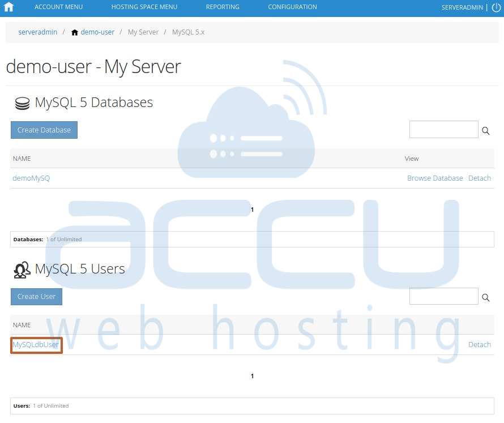Click the home icon in the breadcrumb trail

[75, 32]
